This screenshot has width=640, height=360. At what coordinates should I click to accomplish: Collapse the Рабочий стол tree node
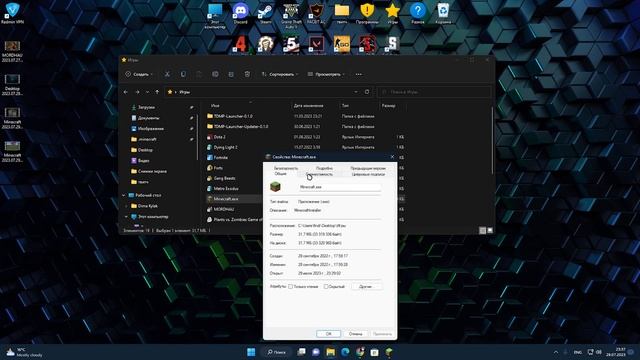click(x=124, y=196)
